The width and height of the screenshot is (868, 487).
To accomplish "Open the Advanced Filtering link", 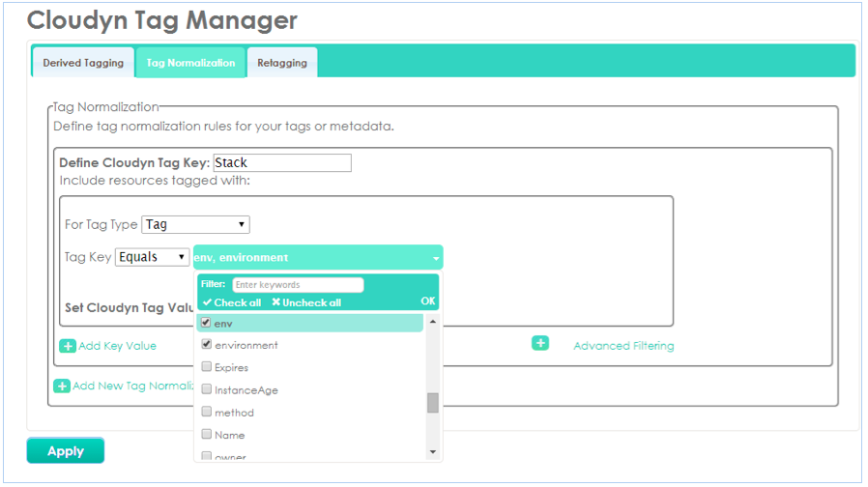I will coord(623,346).
